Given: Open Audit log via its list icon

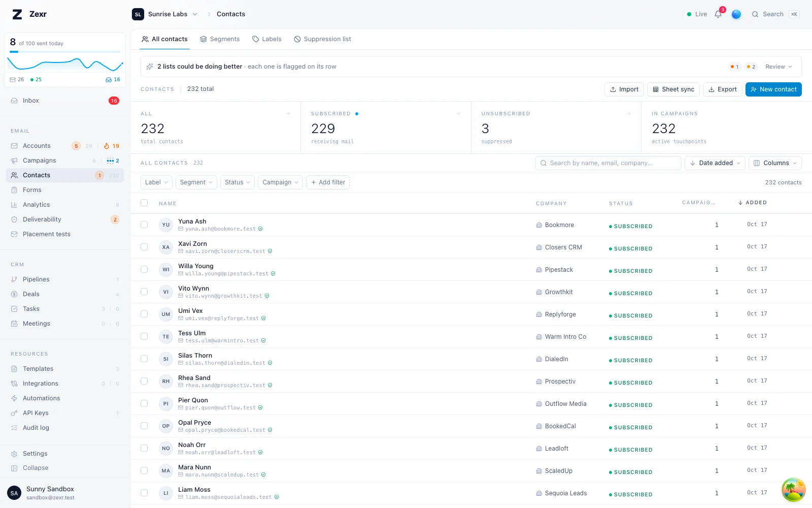Looking at the screenshot, I should (x=14, y=428).
